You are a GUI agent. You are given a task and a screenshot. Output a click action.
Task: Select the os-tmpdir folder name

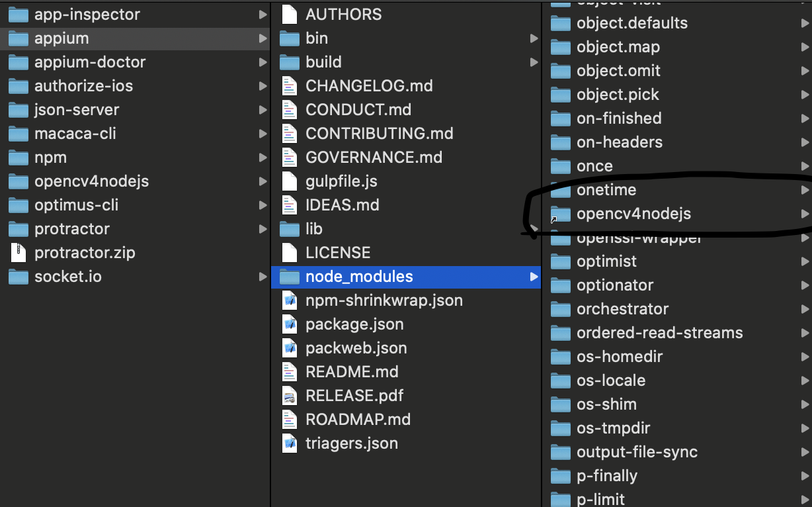pyautogui.click(x=614, y=428)
